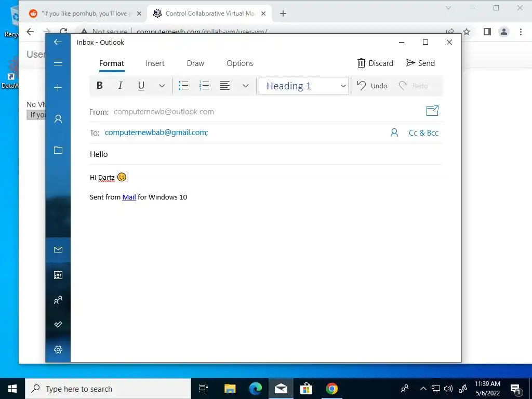Viewport: 532px width, 399px height.
Task: Click the Hello subject field
Action: point(265,154)
